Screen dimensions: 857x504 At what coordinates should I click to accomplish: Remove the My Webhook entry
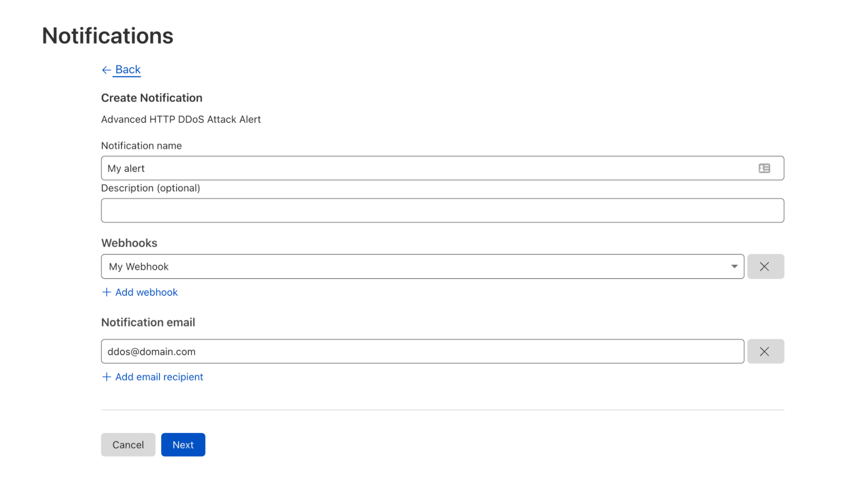click(x=765, y=267)
